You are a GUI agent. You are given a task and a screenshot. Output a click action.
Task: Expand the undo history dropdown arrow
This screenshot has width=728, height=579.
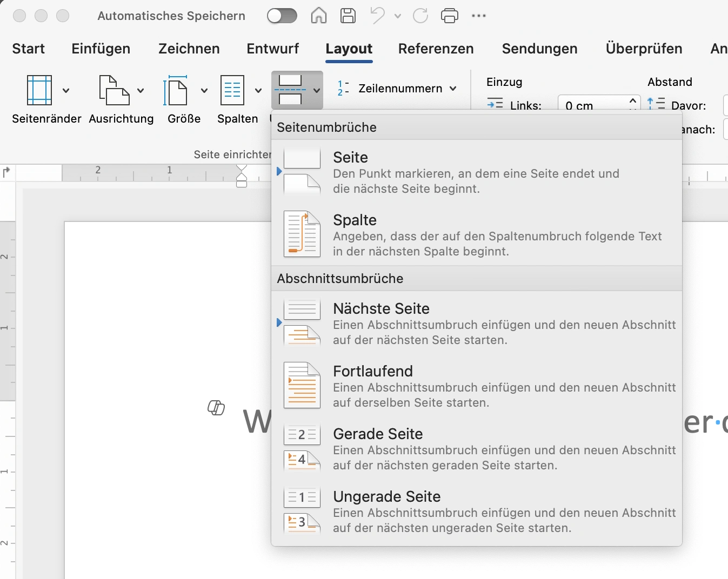[x=398, y=16]
